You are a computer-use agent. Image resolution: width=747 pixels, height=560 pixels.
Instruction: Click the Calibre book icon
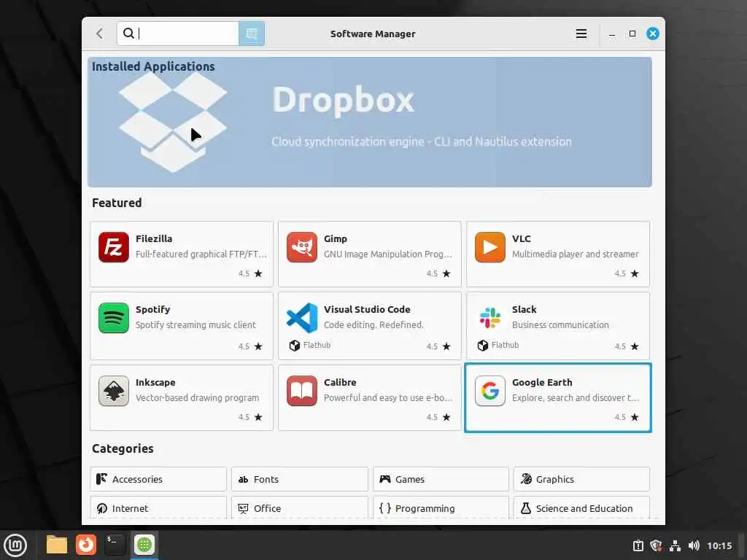[301, 391]
